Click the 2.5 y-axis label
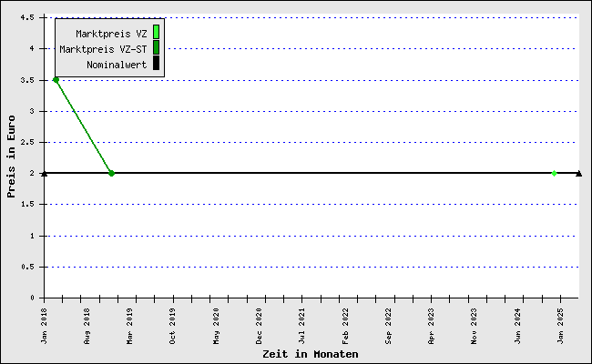 coord(27,142)
